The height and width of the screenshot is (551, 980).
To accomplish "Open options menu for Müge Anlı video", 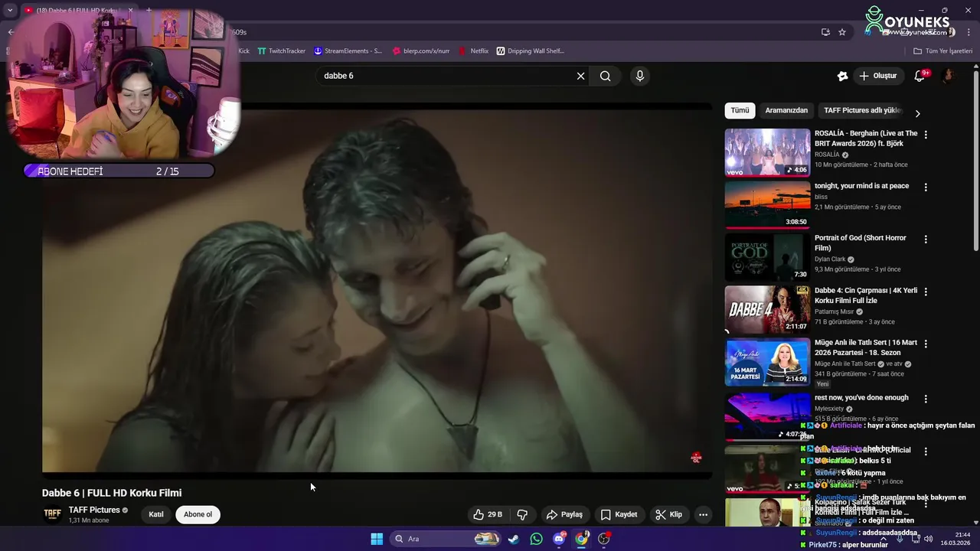I will (x=926, y=343).
